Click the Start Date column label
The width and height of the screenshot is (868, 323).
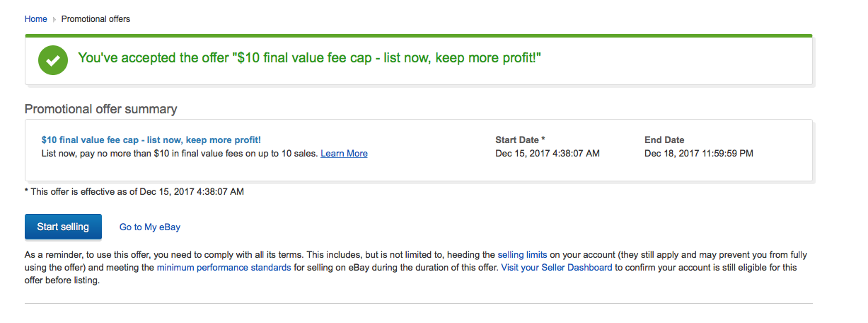coord(521,140)
